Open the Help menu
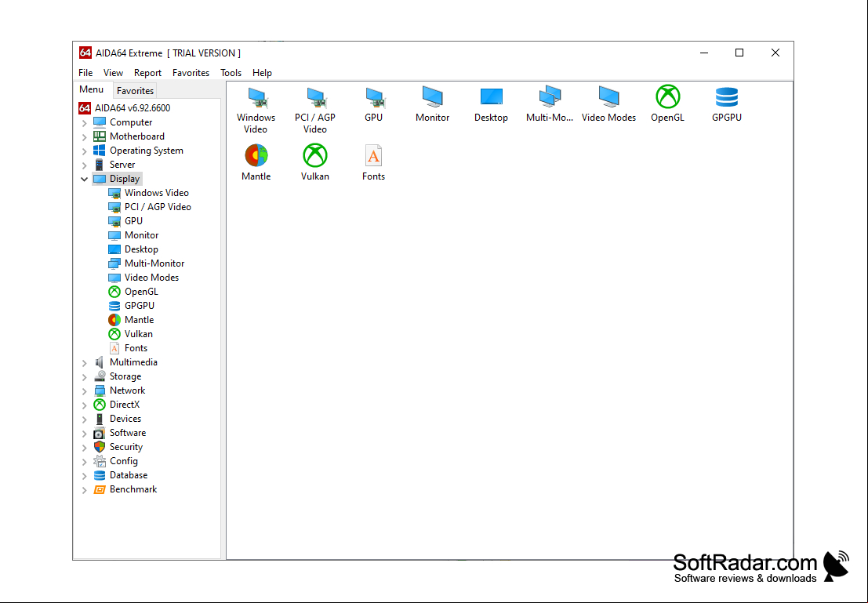The image size is (868, 603). pyautogui.click(x=263, y=73)
